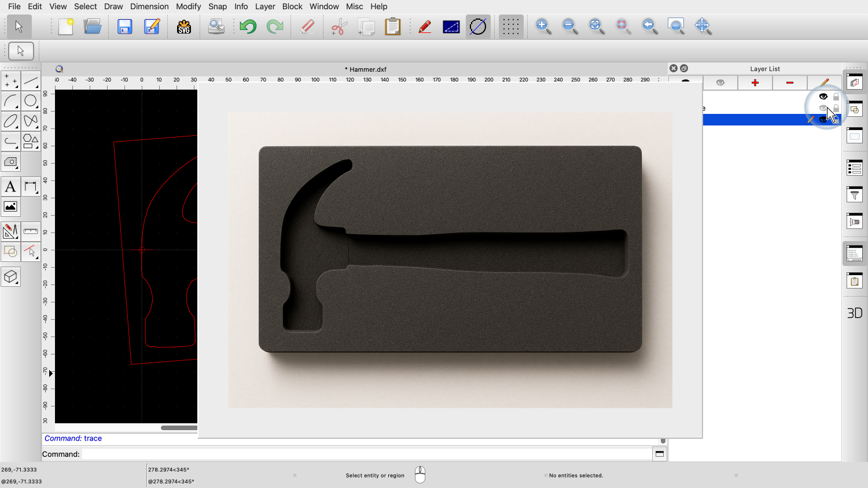The image size is (868, 488).
Task: Export drawing using the SVG icon
Action: [184, 27]
